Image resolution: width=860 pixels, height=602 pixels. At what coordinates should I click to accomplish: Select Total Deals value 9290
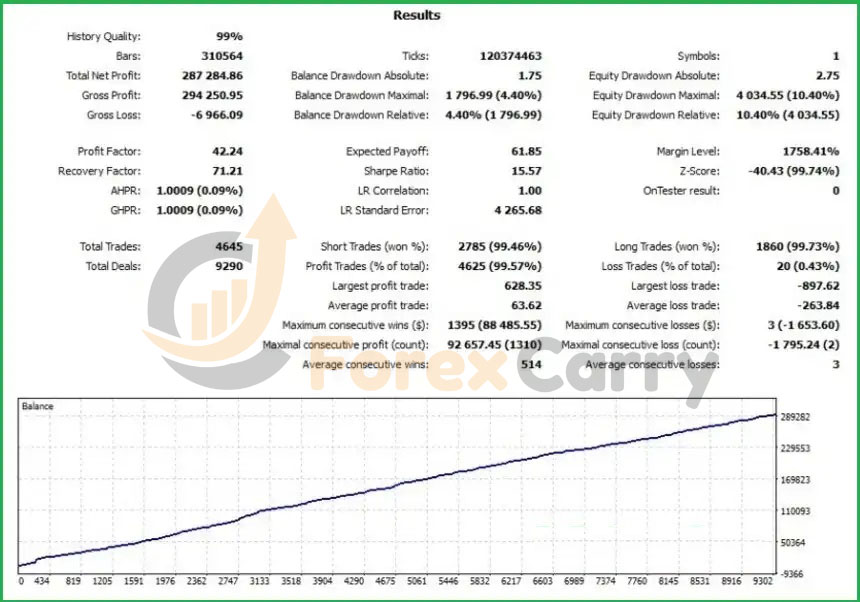[x=229, y=266]
